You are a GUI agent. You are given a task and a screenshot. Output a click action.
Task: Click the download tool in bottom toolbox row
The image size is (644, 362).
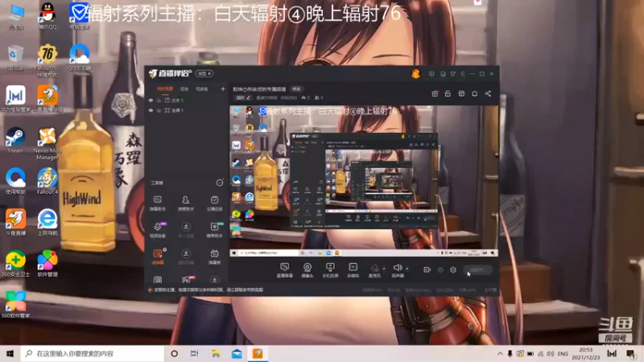coord(214,280)
